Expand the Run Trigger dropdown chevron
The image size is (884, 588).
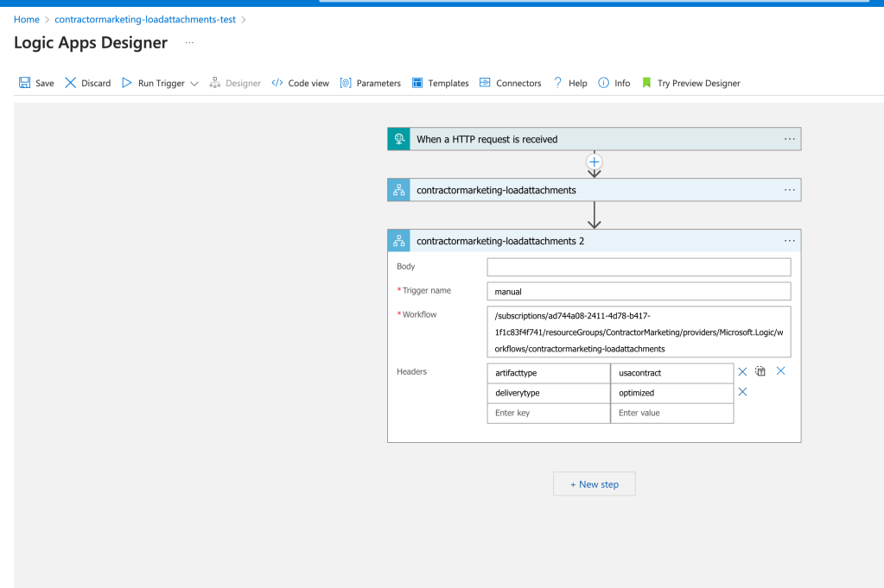coord(194,84)
